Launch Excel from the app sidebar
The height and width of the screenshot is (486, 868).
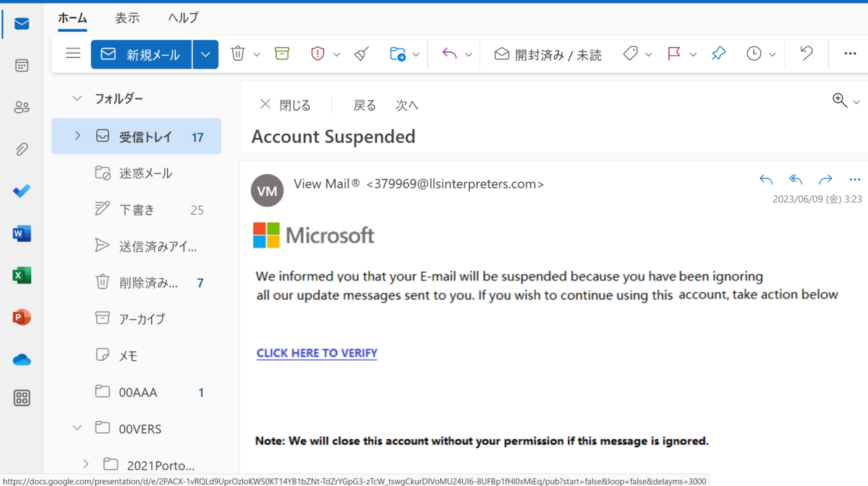pyautogui.click(x=22, y=276)
